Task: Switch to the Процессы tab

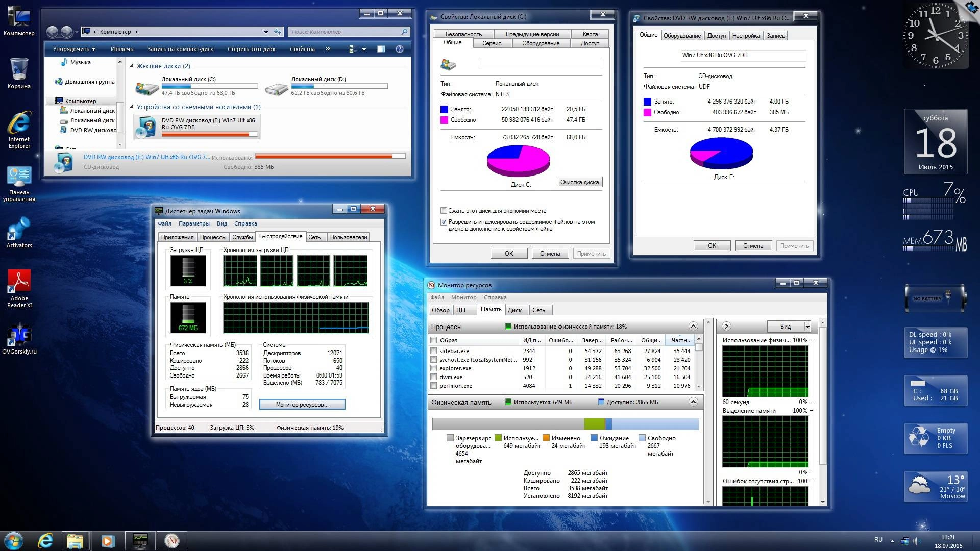Action: 213,237
